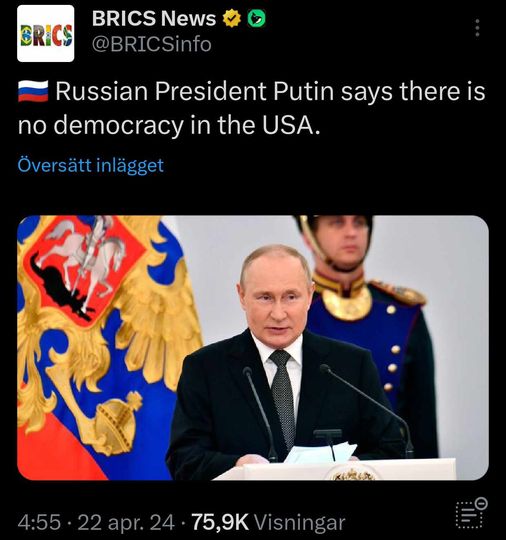Click the Russian flag emoji in the post
The width and height of the screenshot is (506, 540).
pos(33,92)
